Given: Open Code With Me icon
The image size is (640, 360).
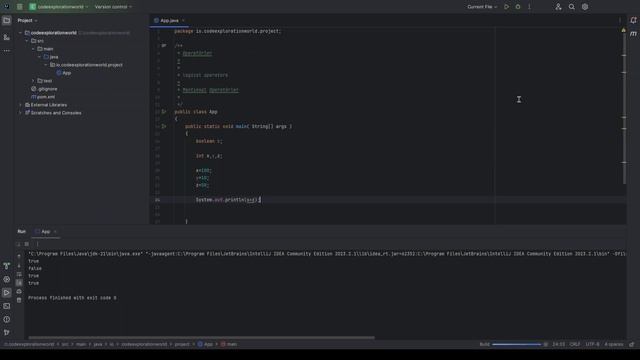Looking at the screenshot, I should click(x=558, y=7).
